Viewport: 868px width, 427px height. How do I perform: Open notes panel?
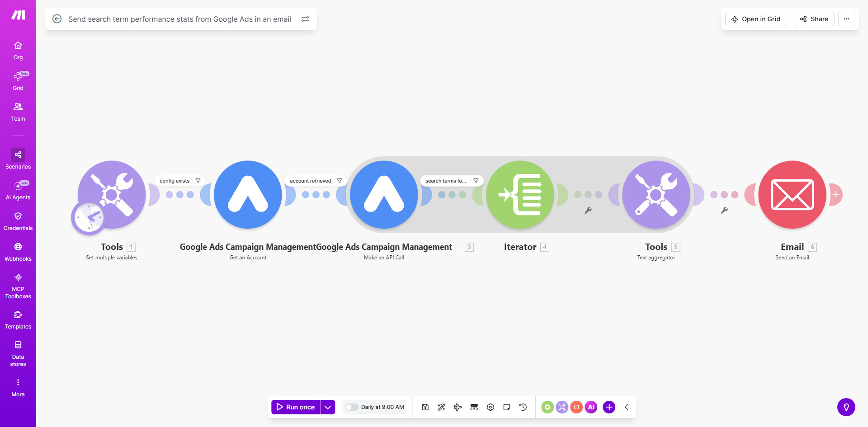507,407
